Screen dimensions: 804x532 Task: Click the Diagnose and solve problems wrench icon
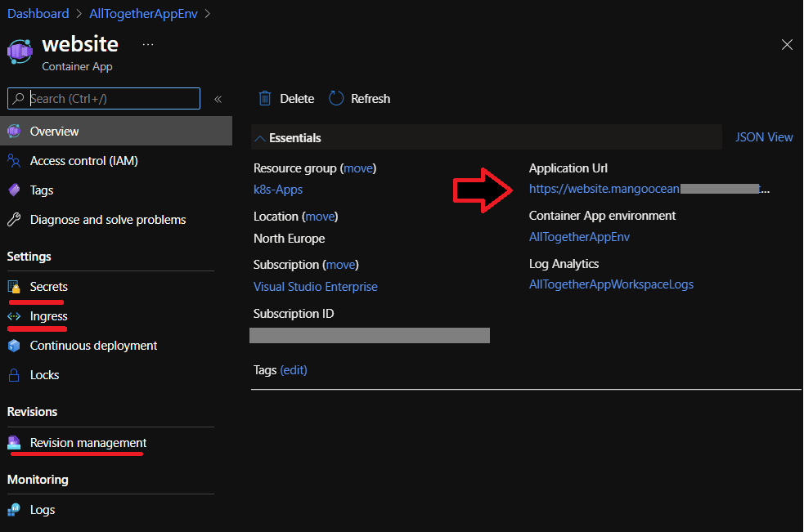coord(14,220)
